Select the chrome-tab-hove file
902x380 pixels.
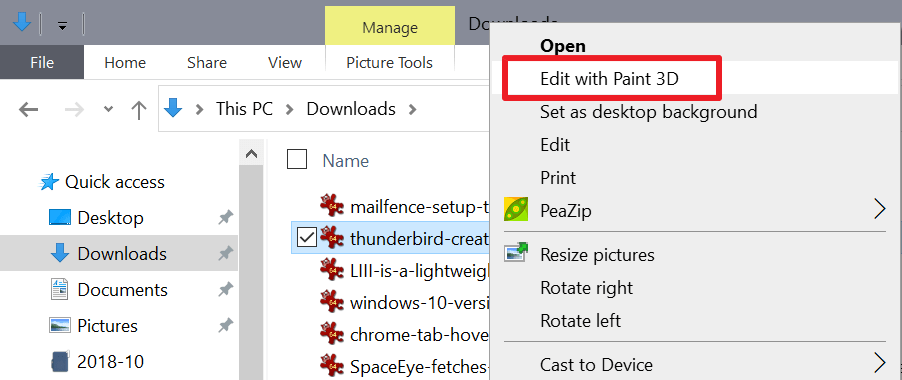click(x=419, y=334)
